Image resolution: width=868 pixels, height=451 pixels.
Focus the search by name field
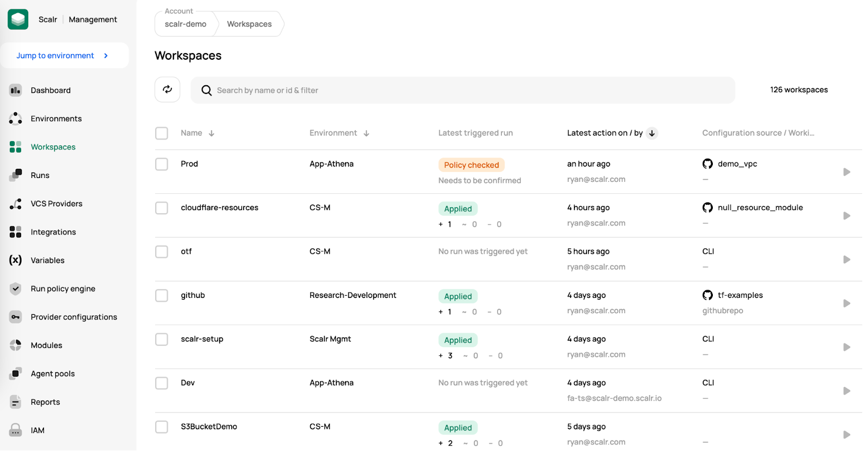click(x=463, y=90)
